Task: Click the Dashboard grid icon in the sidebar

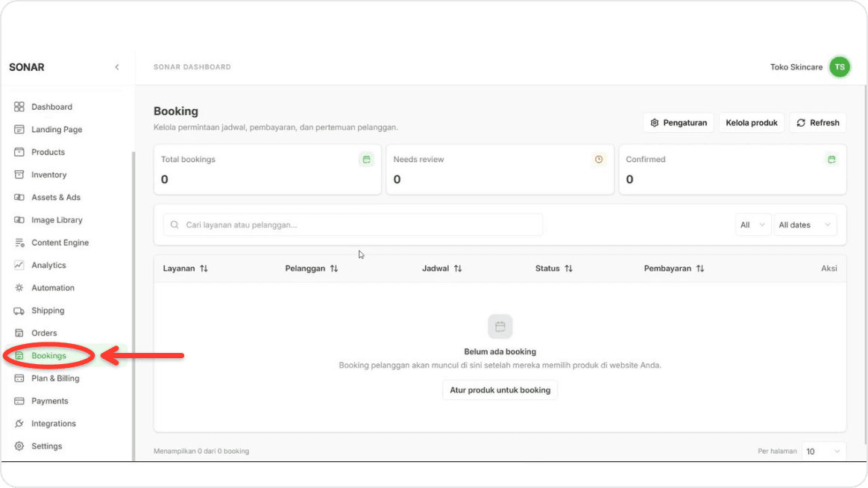Action: point(19,107)
